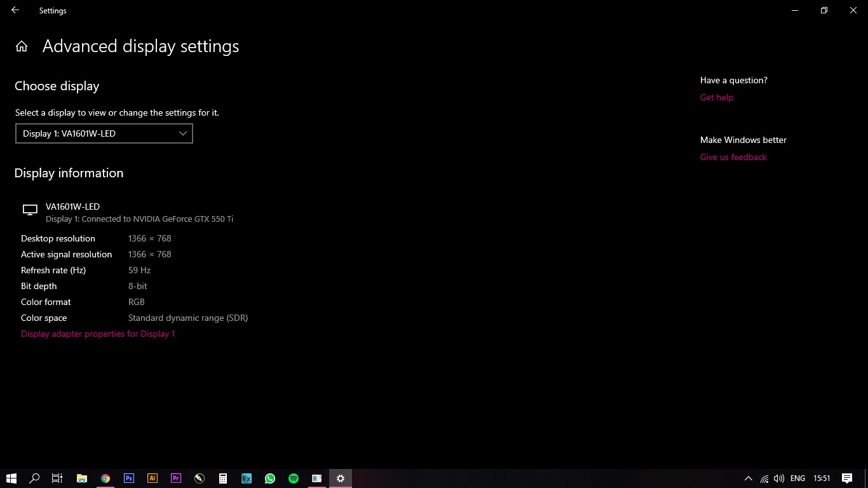Open the volume control in the tray
This screenshot has height=488, width=868.
pyautogui.click(x=778, y=478)
